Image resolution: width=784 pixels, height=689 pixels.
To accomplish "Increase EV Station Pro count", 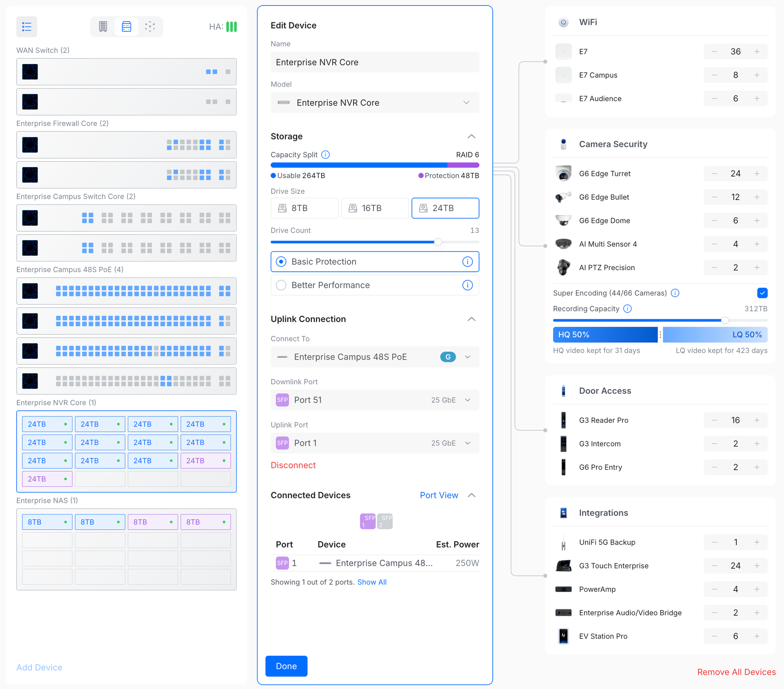I will coord(757,636).
